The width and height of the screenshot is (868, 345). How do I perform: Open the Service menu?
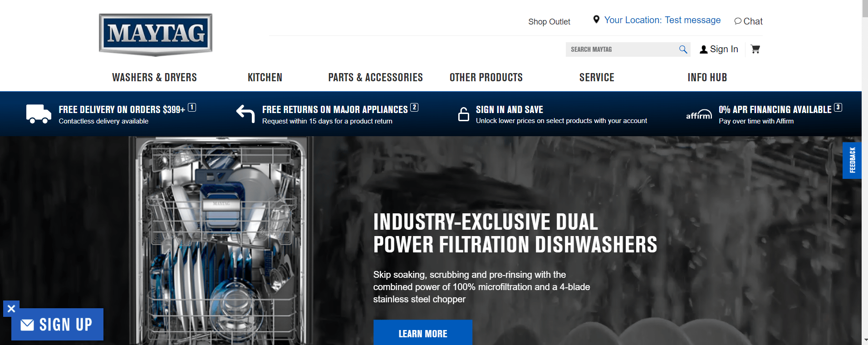click(x=597, y=78)
